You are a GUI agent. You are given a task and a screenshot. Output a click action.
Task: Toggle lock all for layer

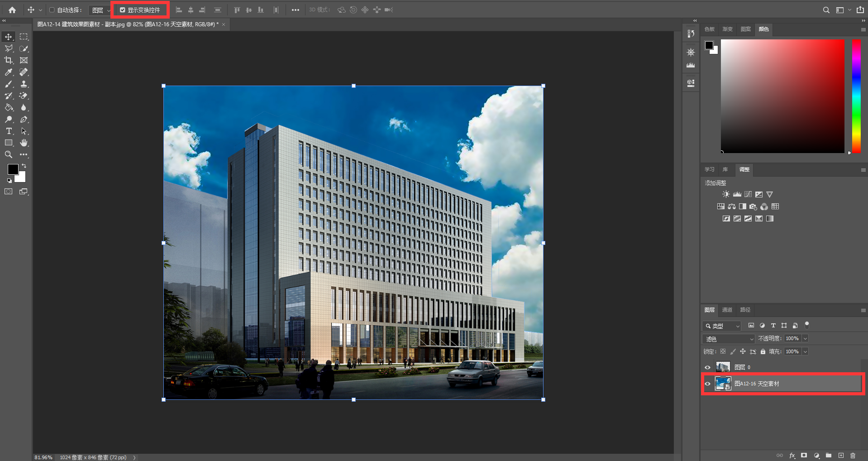pyautogui.click(x=763, y=351)
